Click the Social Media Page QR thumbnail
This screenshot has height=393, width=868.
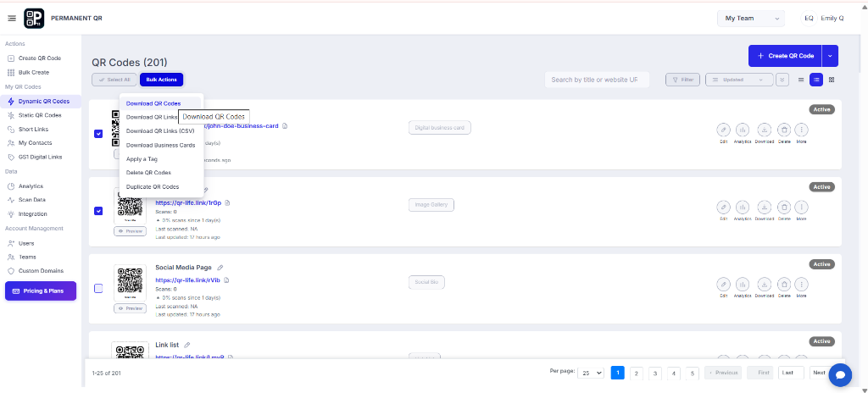[x=130, y=283]
